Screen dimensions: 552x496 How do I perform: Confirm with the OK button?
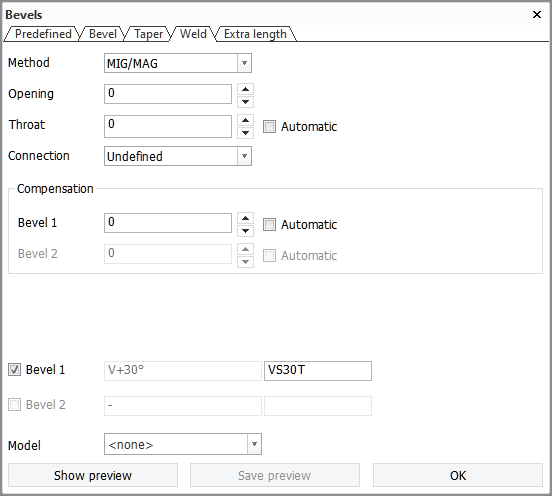[x=458, y=475]
